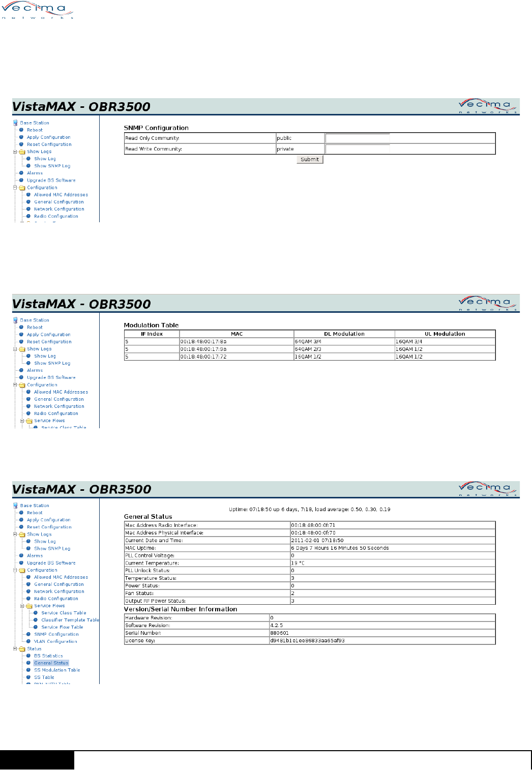Collapse Service Flows node on General Status page
The image size is (532, 770).
[x=22, y=606]
